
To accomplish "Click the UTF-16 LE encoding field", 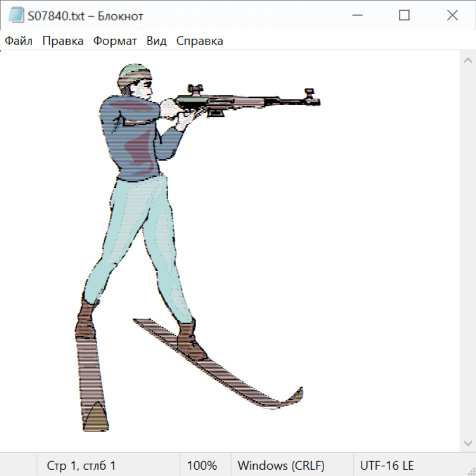I will coord(387,465).
